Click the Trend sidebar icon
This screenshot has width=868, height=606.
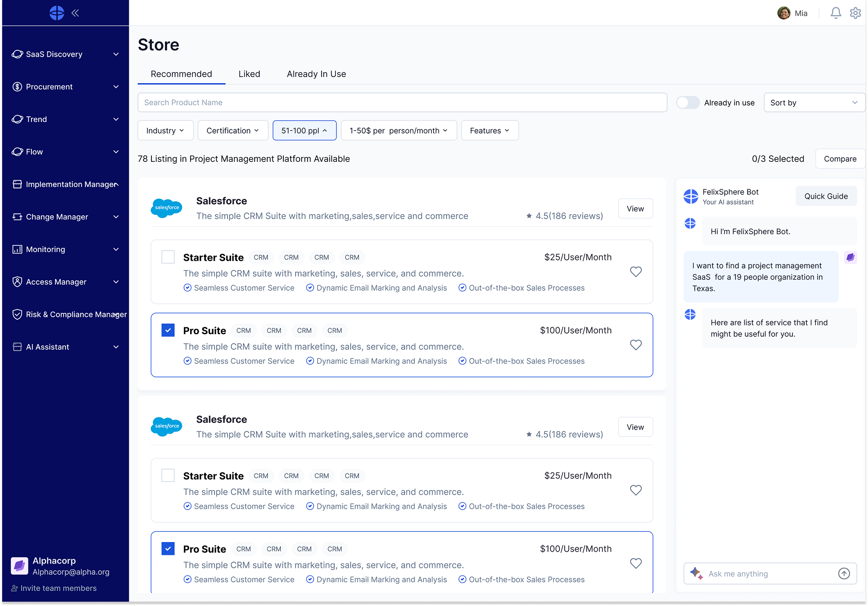[17, 119]
